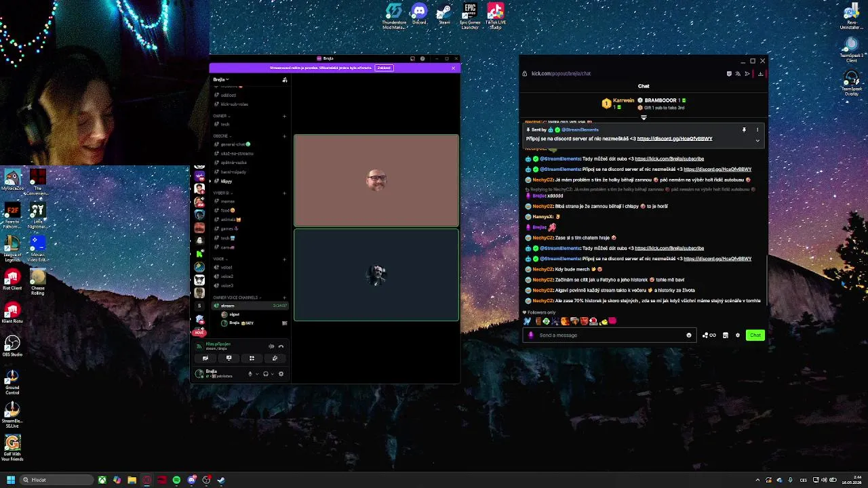The image size is (868, 488).
Task: Open Riot Client desktop icon
Action: click(x=12, y=280)
